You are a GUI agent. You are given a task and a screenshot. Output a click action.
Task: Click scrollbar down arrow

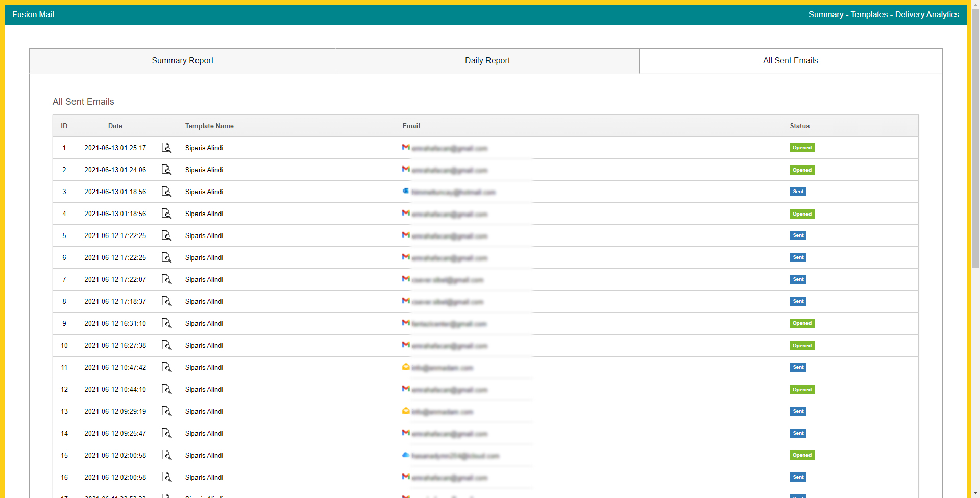tap(975, 494)
